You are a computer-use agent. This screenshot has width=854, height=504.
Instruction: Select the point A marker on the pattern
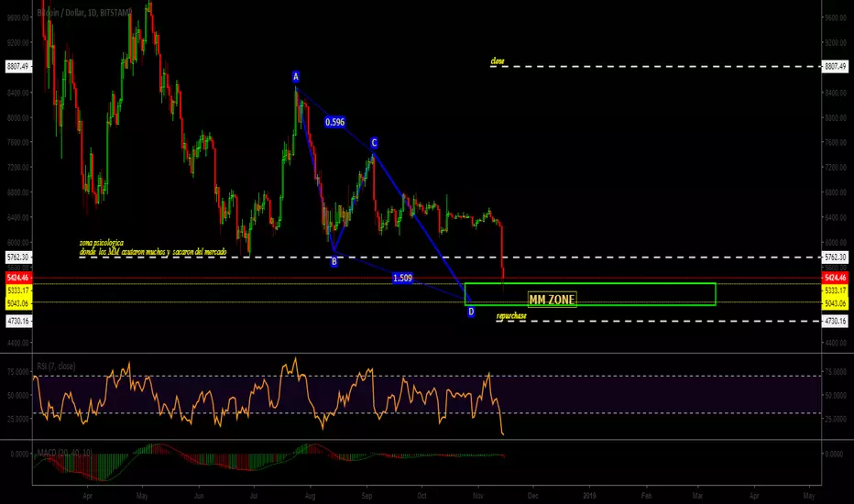(296, 76)
